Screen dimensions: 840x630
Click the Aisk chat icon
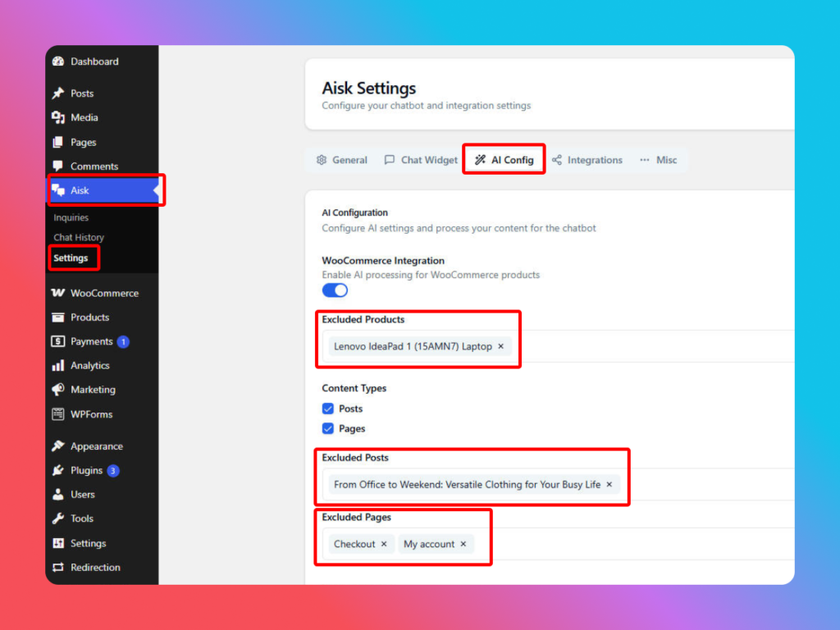pyautogui.click(x=58, y=190)
